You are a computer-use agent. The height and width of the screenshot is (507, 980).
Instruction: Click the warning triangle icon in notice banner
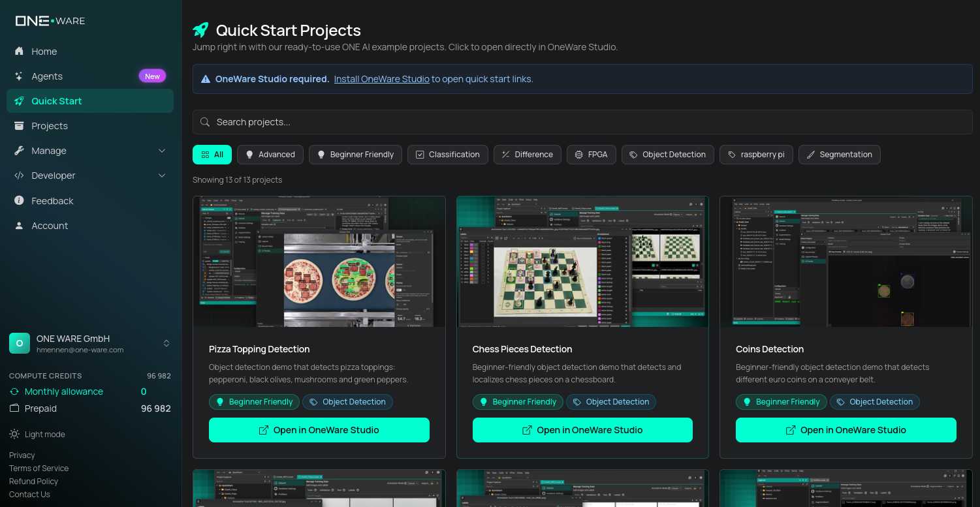[x=206, y=79]
